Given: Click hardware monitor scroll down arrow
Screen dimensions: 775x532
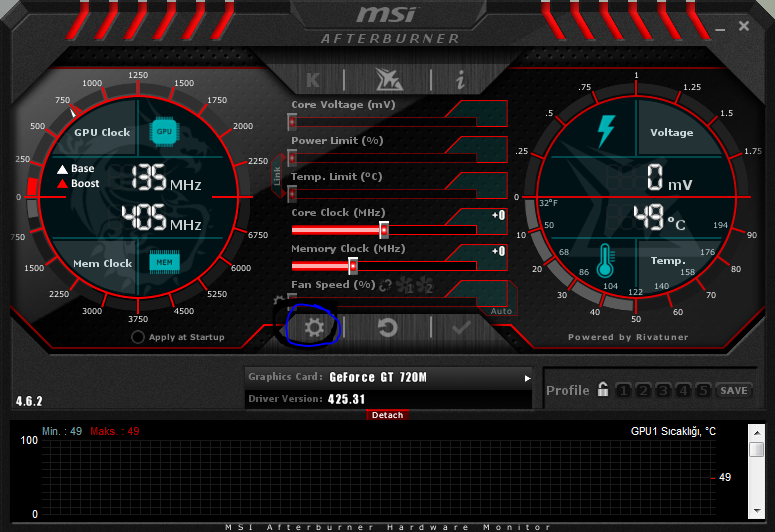Looking at the screenshot, I should (756, 511).
